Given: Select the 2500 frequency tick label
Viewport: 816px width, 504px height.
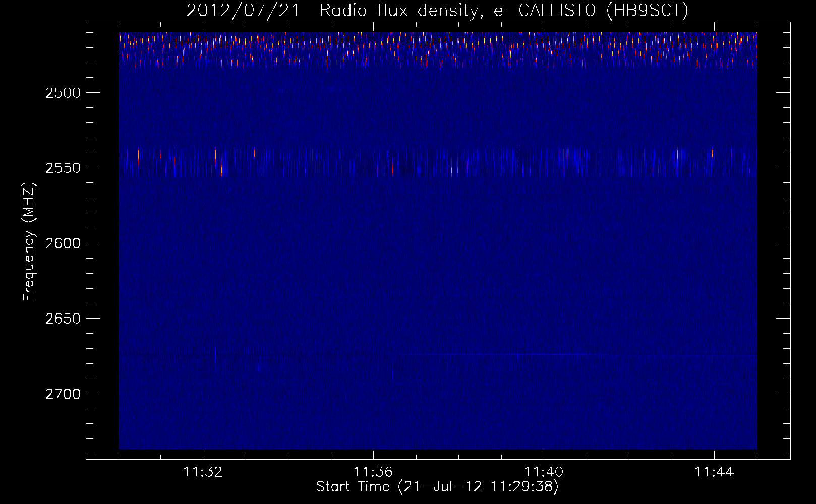Looking at the screenshot, I should click(63, 93).
